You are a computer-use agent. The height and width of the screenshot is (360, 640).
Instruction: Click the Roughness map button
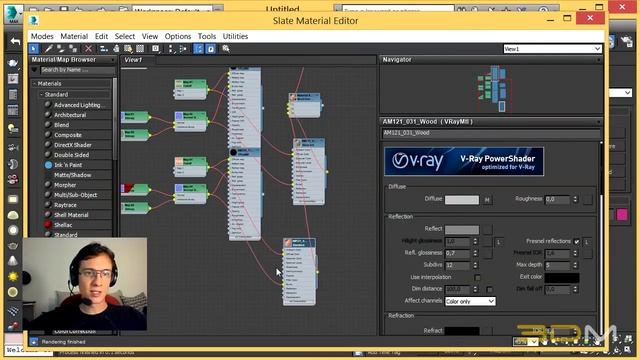tap(587, 200)
